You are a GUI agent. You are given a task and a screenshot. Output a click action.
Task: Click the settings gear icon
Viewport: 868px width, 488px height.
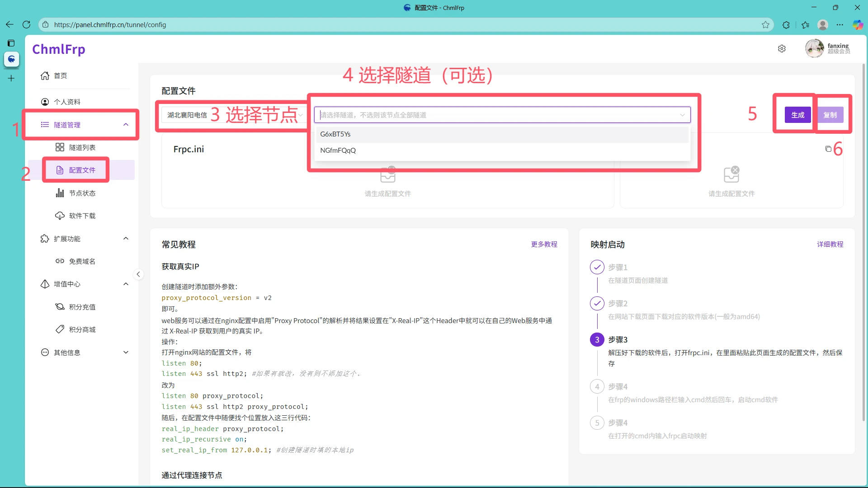782,48
